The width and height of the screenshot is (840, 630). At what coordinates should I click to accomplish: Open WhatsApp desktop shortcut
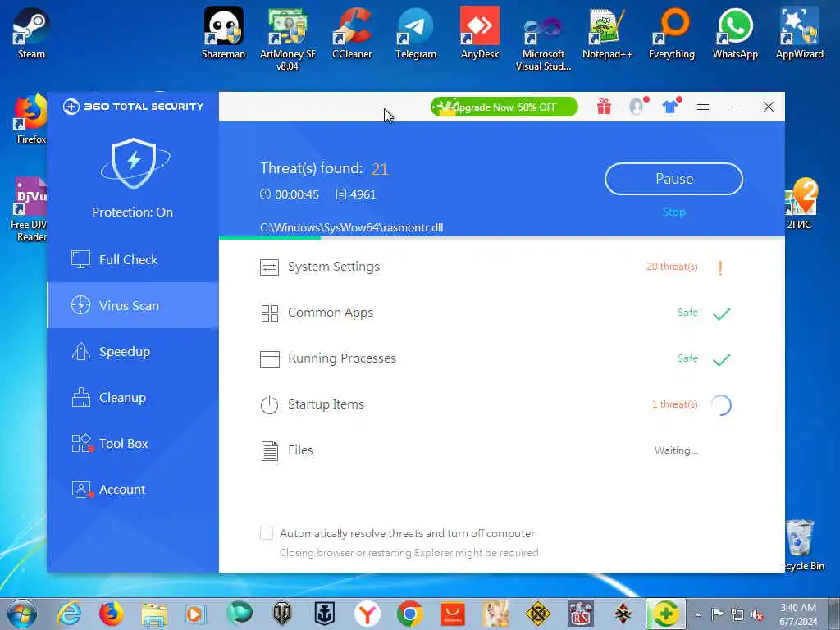tap(735, 33)
